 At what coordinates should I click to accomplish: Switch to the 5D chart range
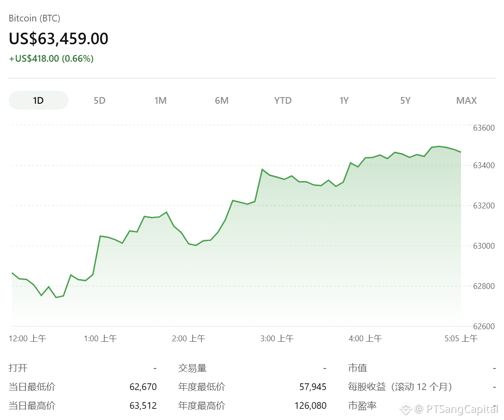click(99, 101)
